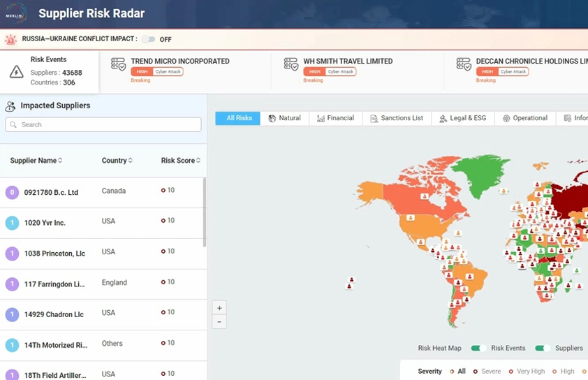The image size is (588, 380).
Task: Click the Merlin logo icon
Action: point(15,14)
